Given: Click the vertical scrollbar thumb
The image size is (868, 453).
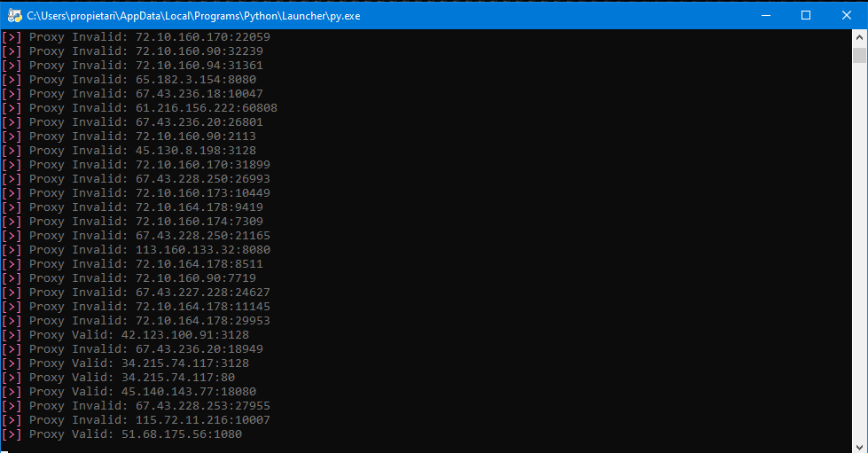Looking at the screenshot, I should point(859,55).
